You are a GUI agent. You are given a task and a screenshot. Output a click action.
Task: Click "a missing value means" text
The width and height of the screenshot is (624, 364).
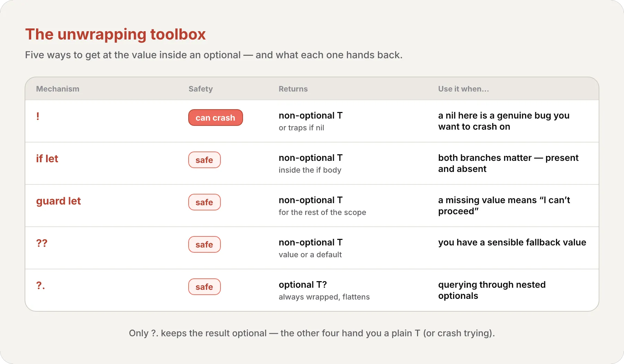(x=504, y=206)
